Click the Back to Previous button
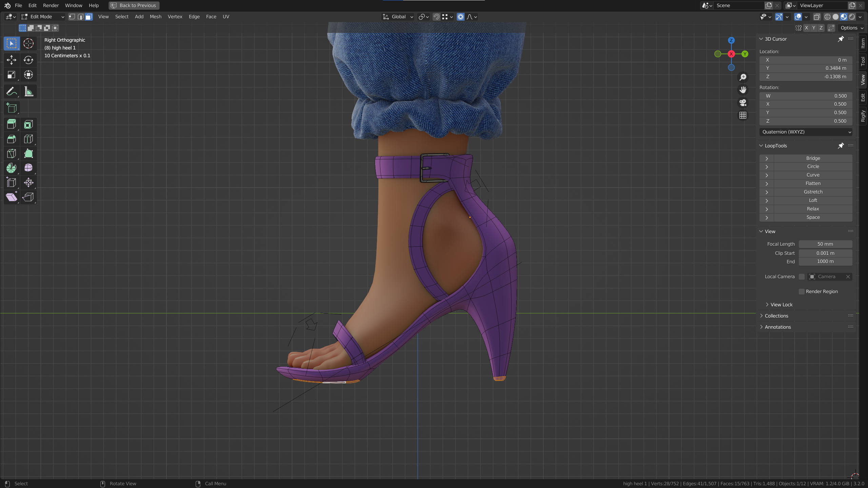 point(134,5)
